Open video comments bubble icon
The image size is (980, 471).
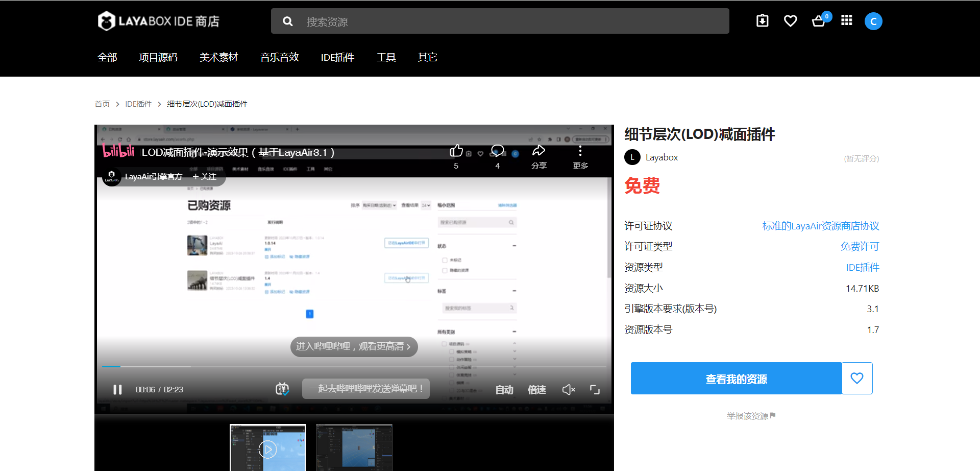click(497, 151)
